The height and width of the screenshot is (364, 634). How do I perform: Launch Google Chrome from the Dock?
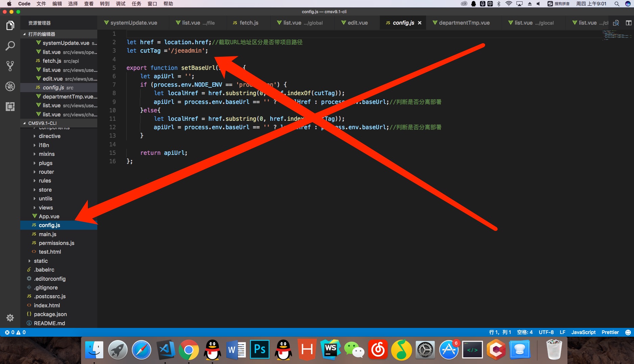(188, 350)
